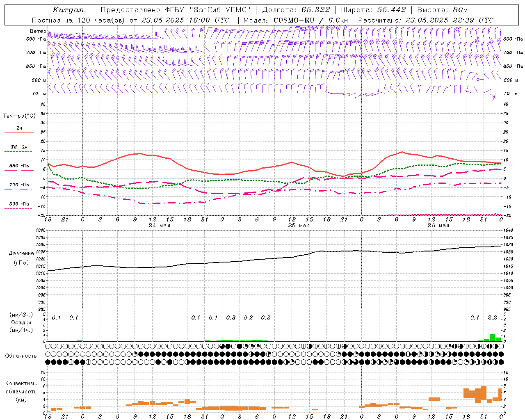The image size is (525, 420).
Task: Click the "500 гПа" temperature legend entry
Action: (19, 204)
